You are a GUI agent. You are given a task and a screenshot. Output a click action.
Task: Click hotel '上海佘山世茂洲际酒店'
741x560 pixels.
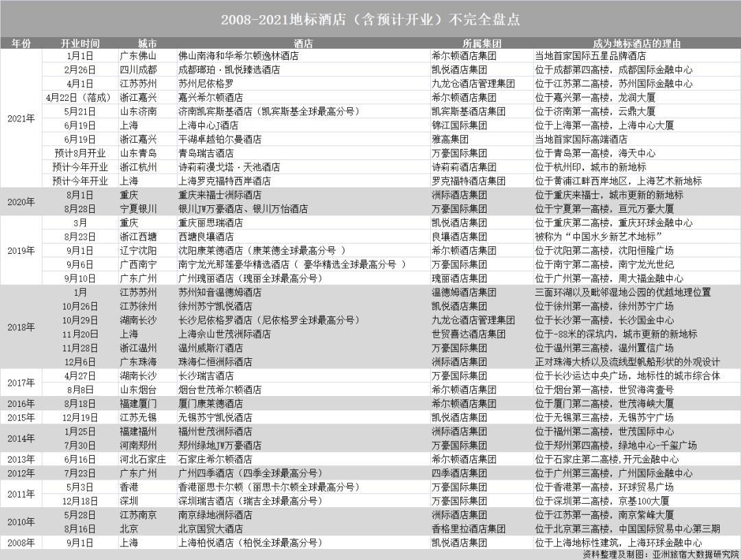click(224, 334)
